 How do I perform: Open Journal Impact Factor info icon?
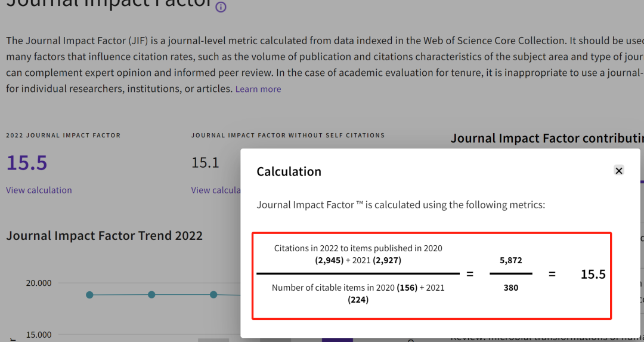[221, 7]
